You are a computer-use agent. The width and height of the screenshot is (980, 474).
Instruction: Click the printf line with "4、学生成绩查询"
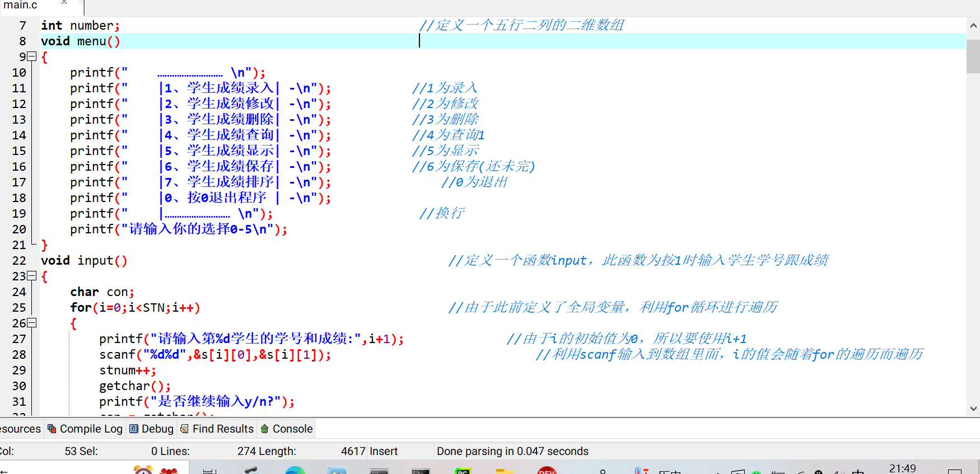(200, 135)
